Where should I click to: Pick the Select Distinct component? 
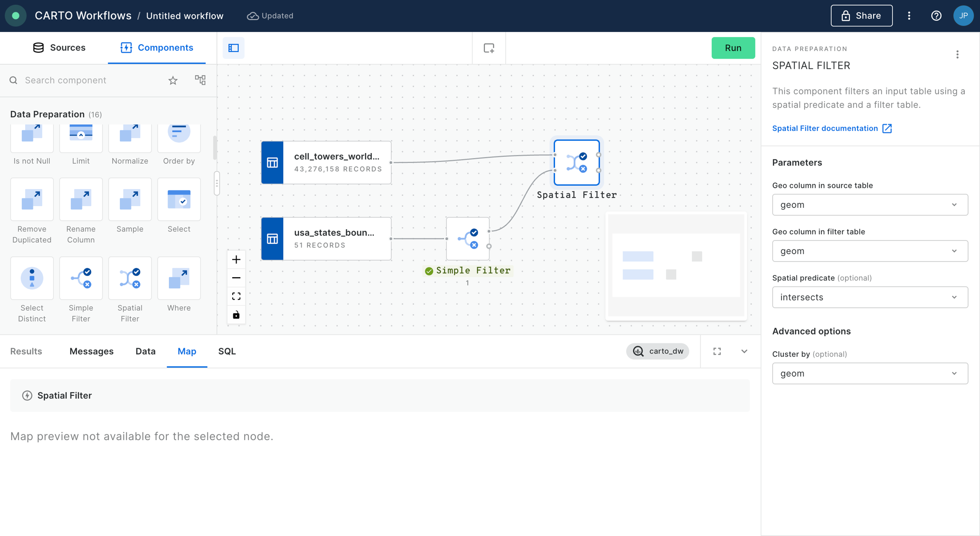coord(32,279)
